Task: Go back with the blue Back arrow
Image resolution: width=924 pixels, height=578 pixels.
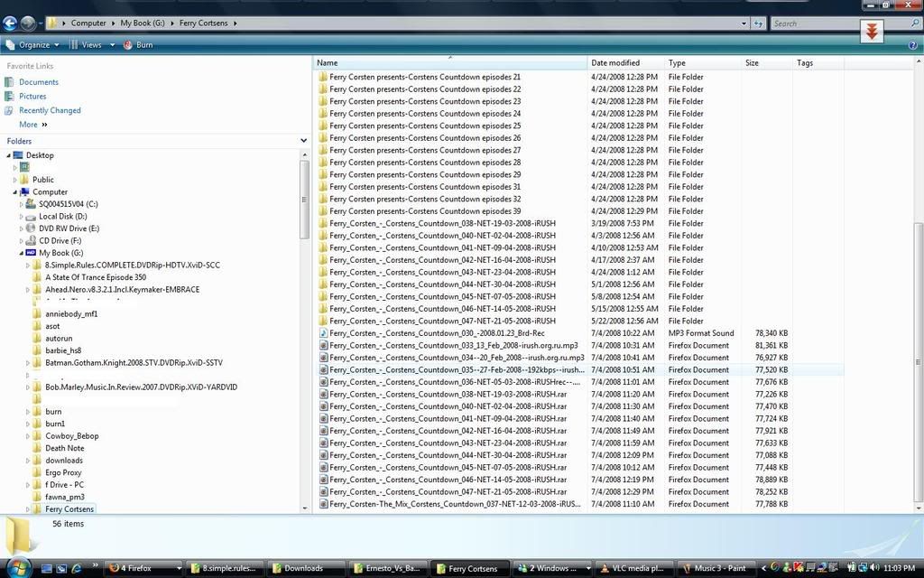Action: (9, 23)
